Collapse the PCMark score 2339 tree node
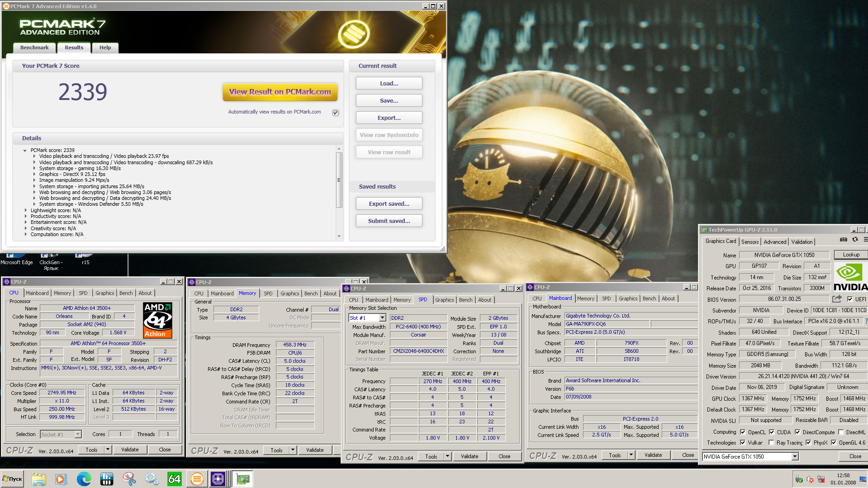The width and height of the screenshot is (868, 488). click(25, 150)
